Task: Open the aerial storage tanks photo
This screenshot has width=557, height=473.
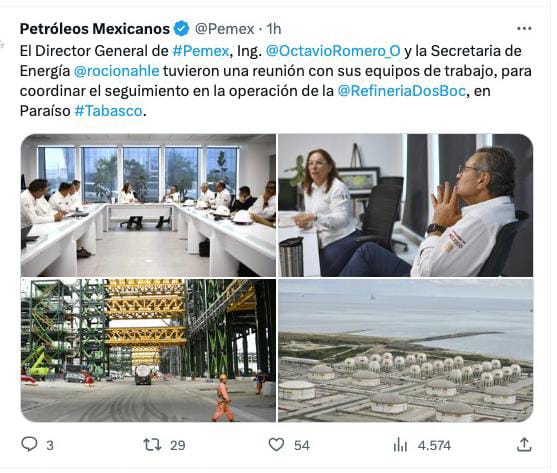Action: (405, 350)
